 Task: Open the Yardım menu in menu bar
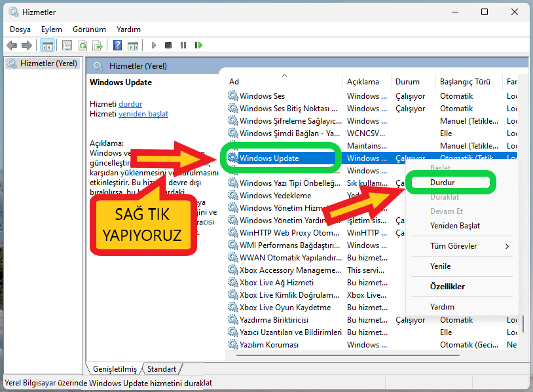(128, 29)
